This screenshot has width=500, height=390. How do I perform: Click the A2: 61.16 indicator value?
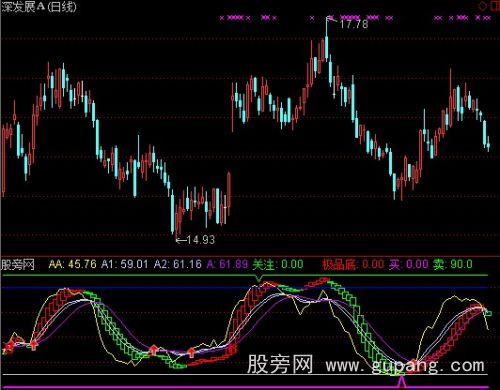pos(178,264)
